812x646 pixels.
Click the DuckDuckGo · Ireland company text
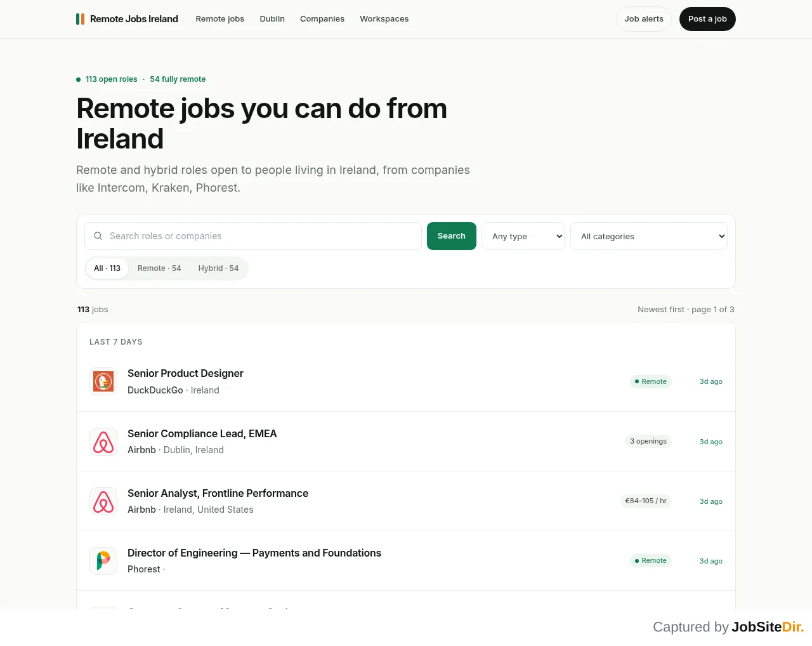click(173, 390)
